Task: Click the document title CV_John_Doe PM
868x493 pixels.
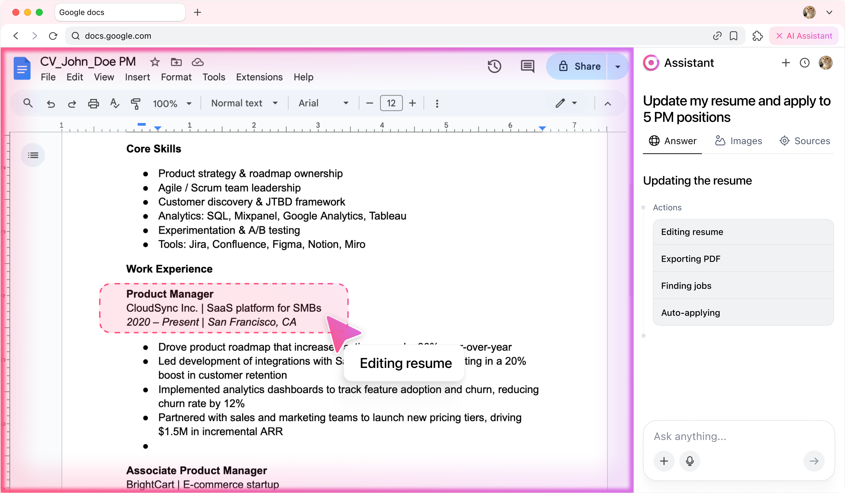Action: 88,62
